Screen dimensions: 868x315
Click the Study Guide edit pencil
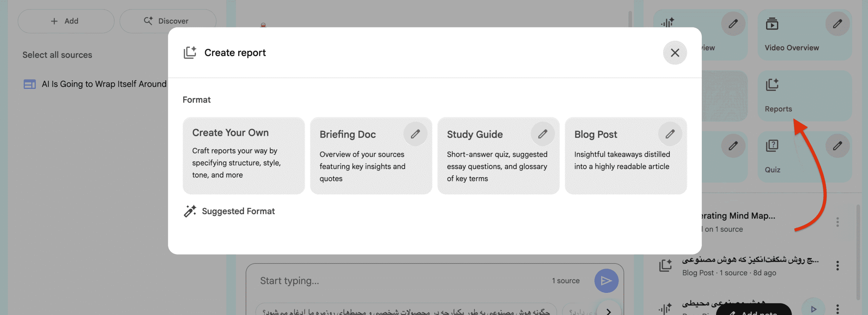coord(542,134)
